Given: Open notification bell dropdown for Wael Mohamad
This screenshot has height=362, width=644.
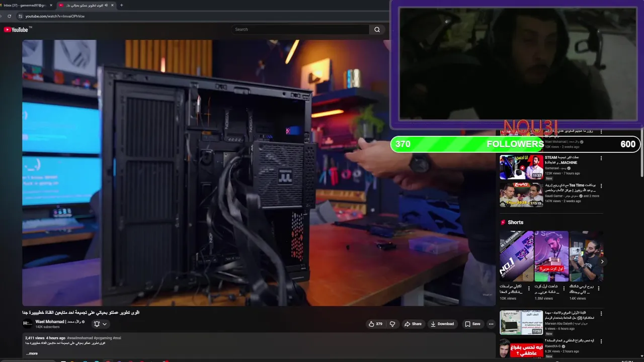Looking at the screenshot, I should pos(100,324).
